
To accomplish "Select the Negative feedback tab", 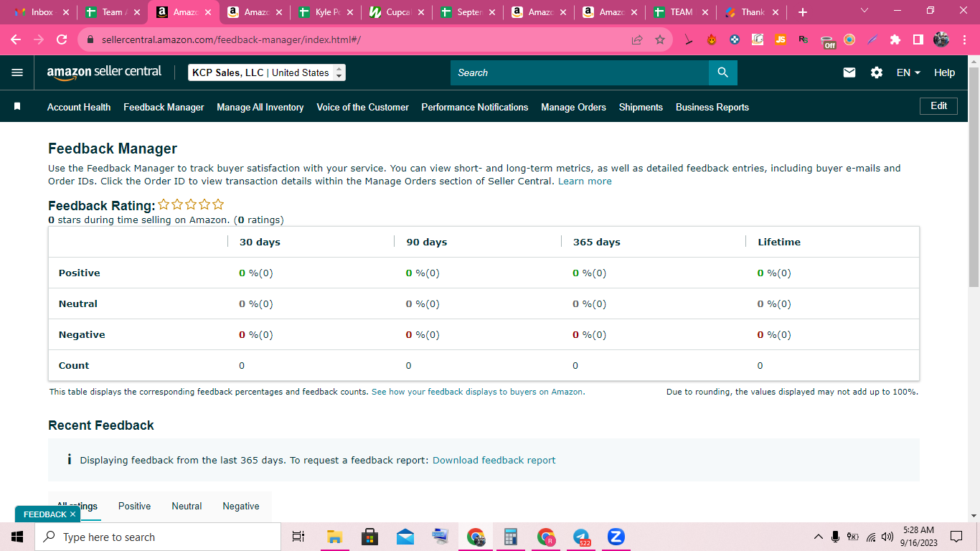I will [x=241, y=506].
